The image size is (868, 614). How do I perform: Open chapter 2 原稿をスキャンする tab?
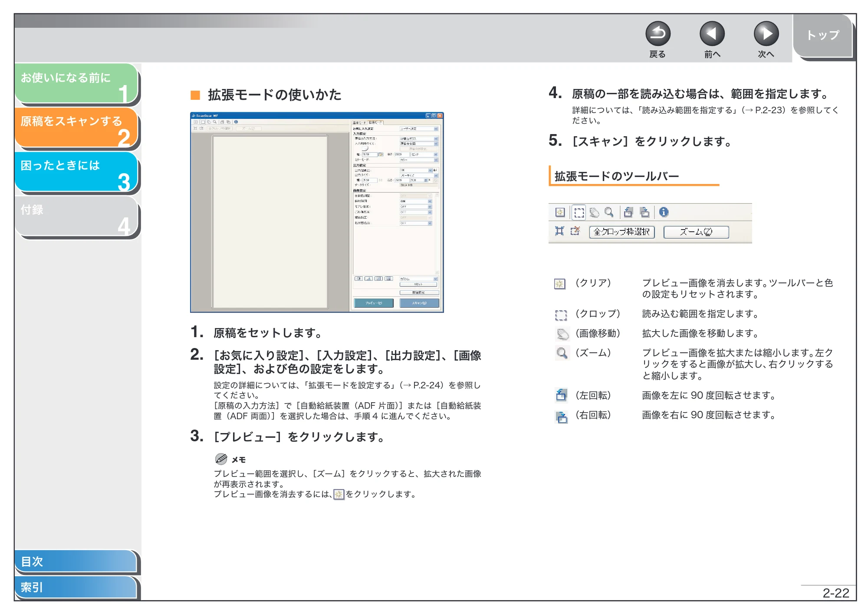[x=76, y=127]
